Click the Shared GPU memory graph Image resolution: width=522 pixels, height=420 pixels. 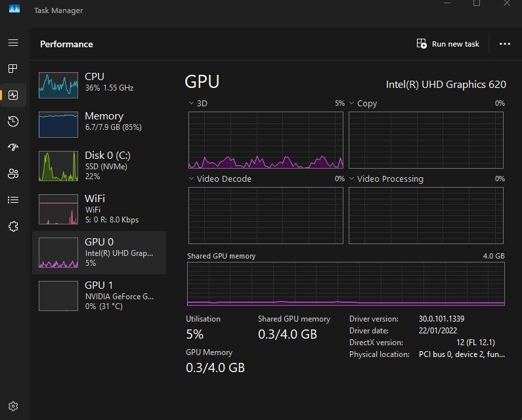click(x=346, y=283)
